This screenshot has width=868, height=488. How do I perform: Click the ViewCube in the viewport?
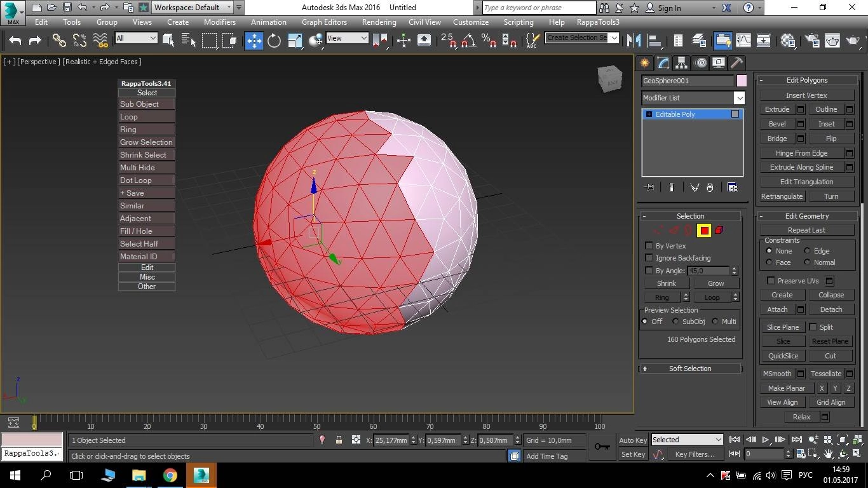(610, 79)
